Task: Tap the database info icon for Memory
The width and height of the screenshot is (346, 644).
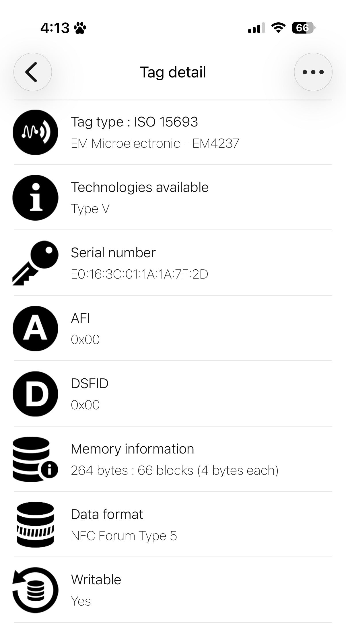Action: coord(35,459)
